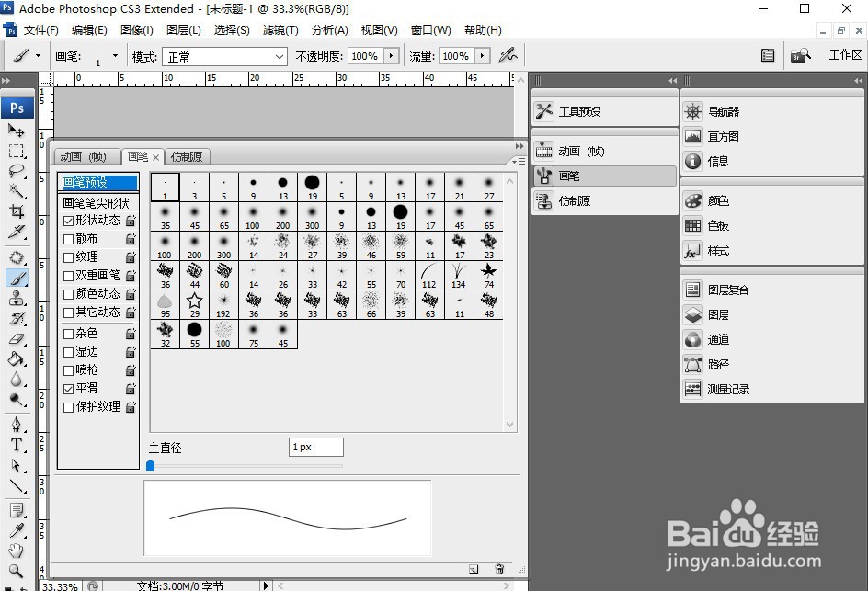This screenshot has height=591, width=868.
Task: Select the Crop tool
Action: (x=16, y=210)
